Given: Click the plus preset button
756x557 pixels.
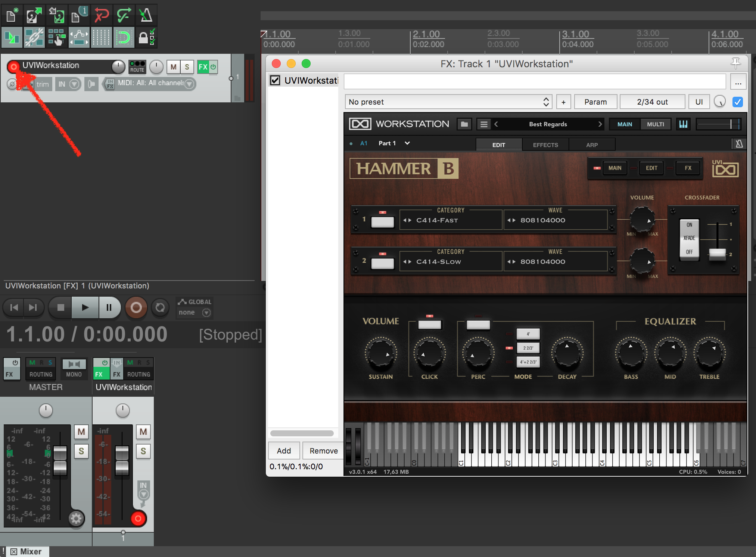Looking at the screenshot, I should [x=563, y=102].
